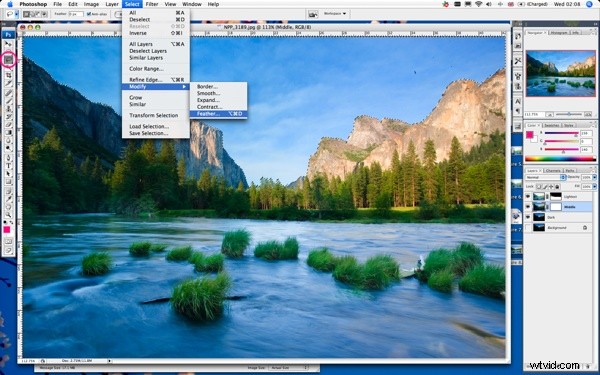Click the R slider in Color panel

point(562,133)
